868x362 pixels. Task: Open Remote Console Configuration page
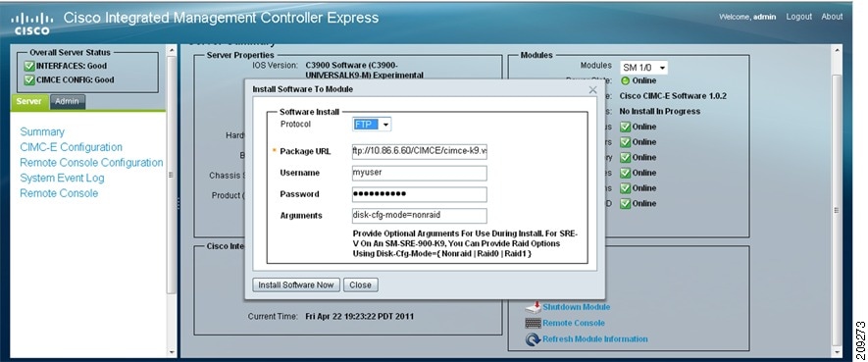click(91, 163)
